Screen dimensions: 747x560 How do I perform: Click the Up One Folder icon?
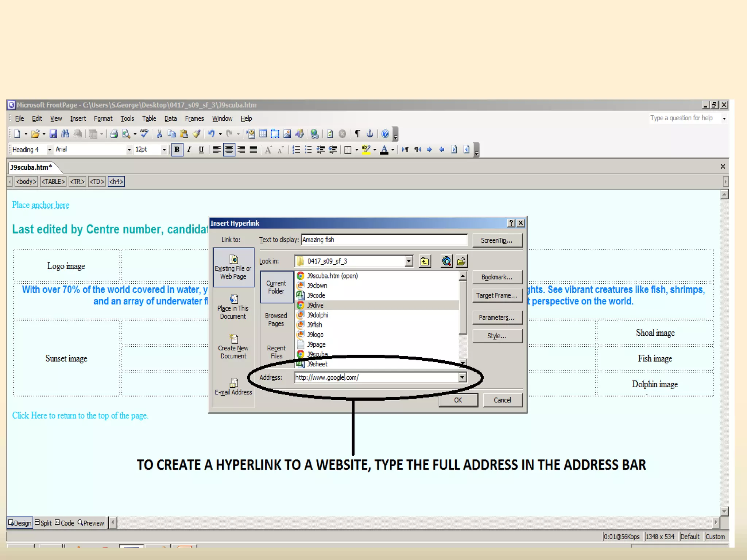tap(425, 261)
